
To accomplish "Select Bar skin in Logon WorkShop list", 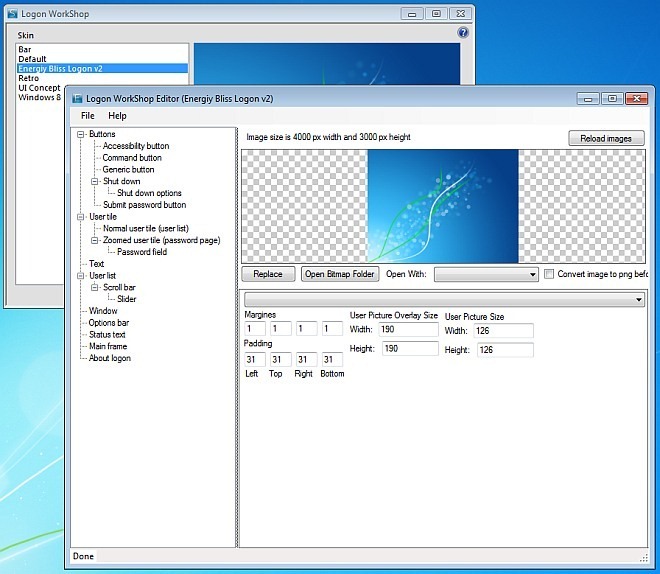I will [24, 49].
